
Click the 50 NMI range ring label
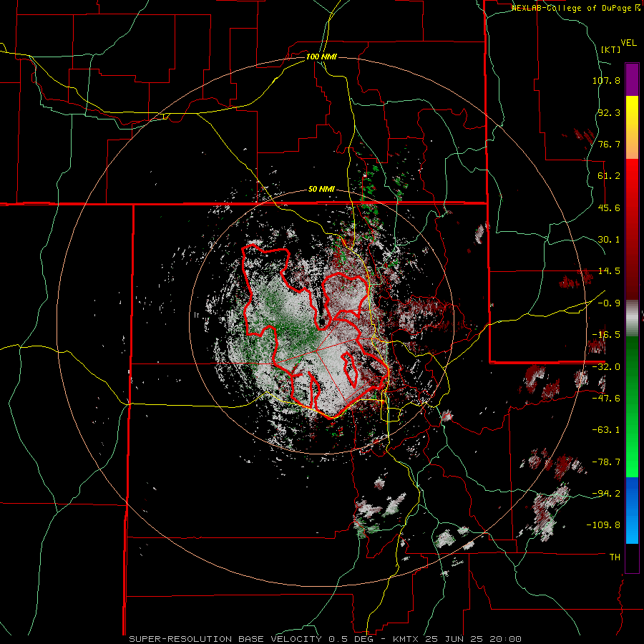[321, 190]
